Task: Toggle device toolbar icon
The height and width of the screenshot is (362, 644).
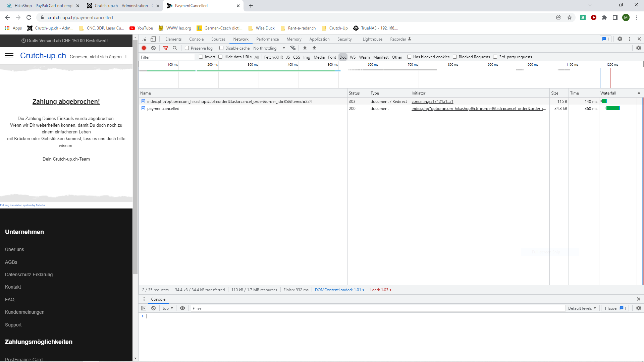Action: pos(153,39)
